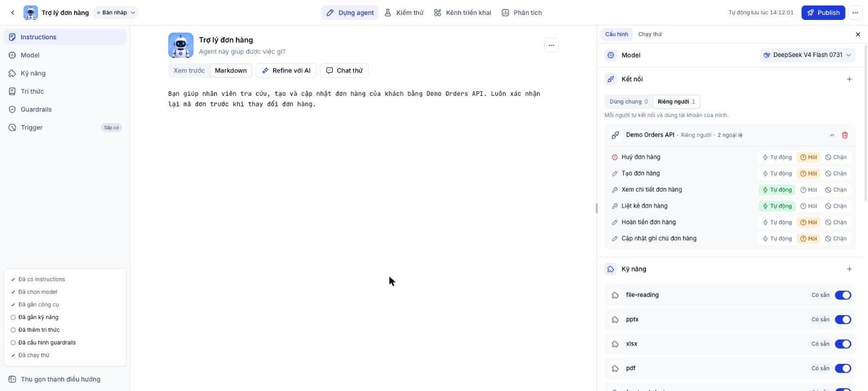
Task: Set Liệt kê đơn hàng to Chặn
Action: (836, 206)
